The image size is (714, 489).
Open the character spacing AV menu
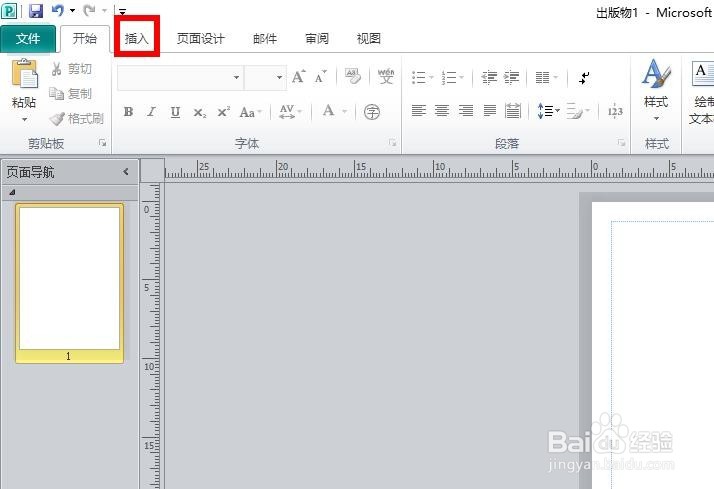pos(290,112)
